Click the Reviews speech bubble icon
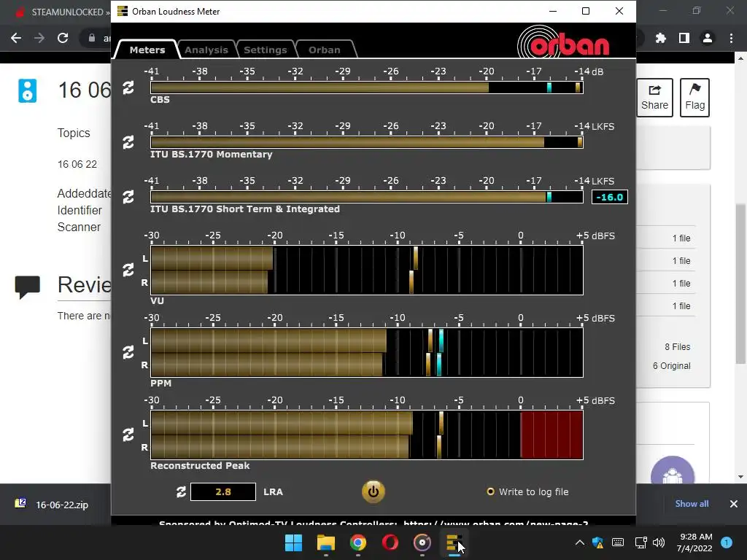 (27, 287)
